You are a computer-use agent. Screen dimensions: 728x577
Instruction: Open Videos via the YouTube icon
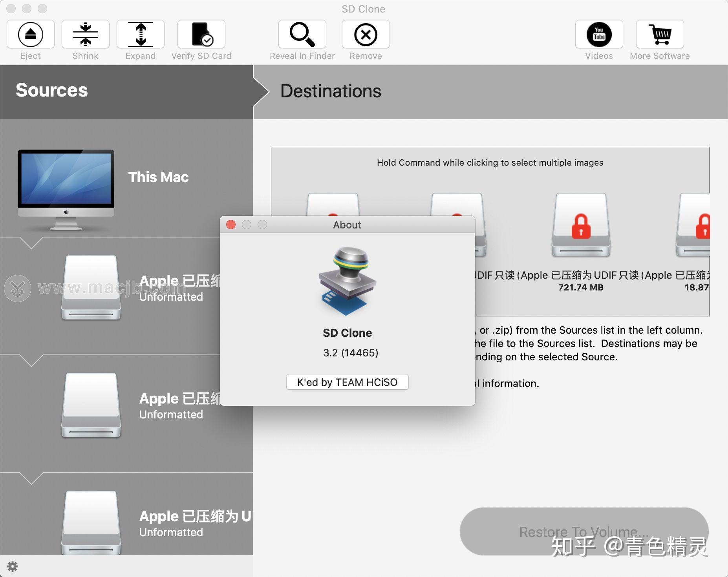[x=598, y=34]
